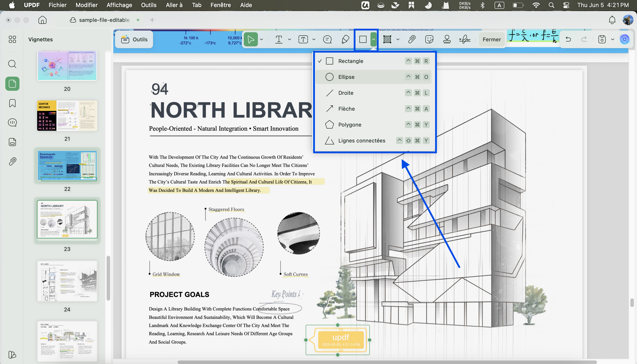This screenshot has width=637, height=364.
Task: Choose Ellipse from the shapes menu
Action: tap(373, 77)
